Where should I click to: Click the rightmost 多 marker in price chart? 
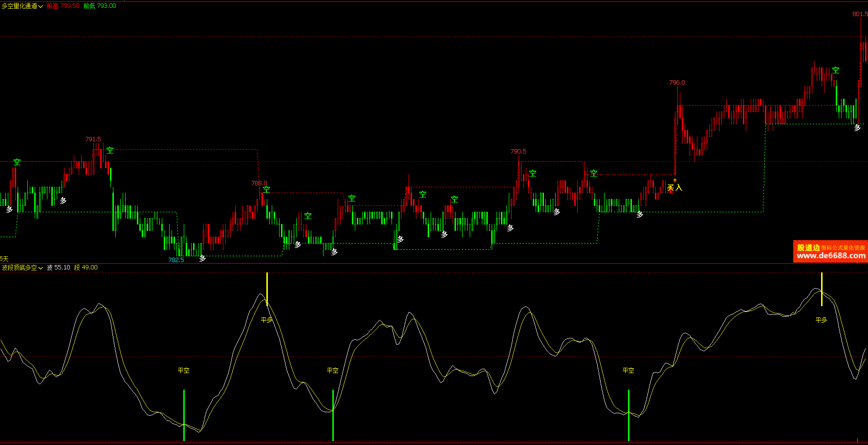click(x=857, y=128)
